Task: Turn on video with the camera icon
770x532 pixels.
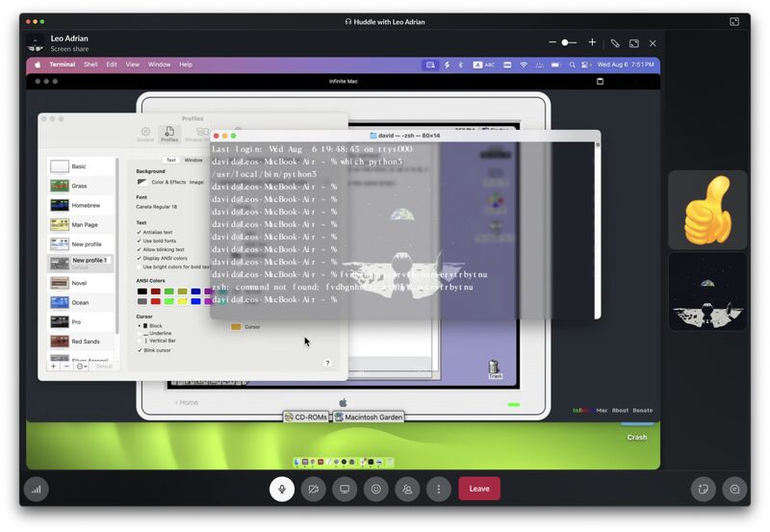Action: (314, 489)
